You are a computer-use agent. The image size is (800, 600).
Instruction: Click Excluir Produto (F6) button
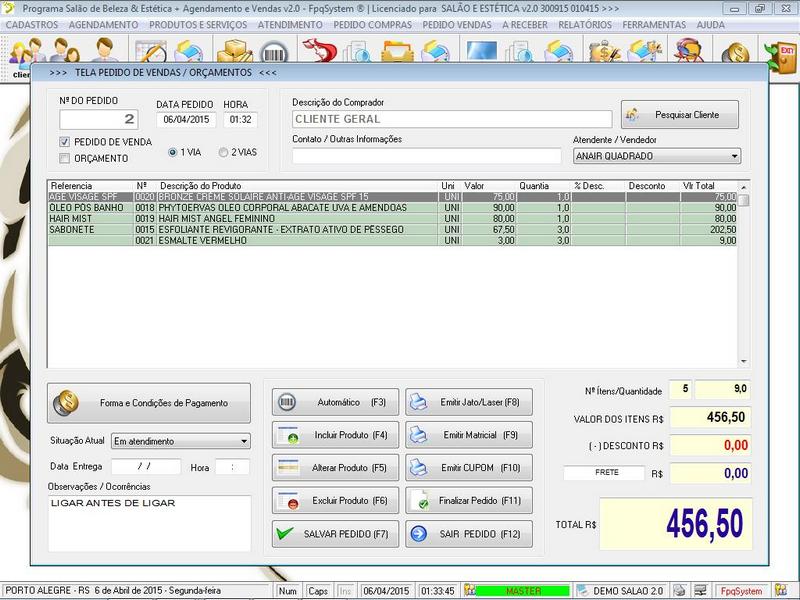pyautogui.click(x=335, y=500)
